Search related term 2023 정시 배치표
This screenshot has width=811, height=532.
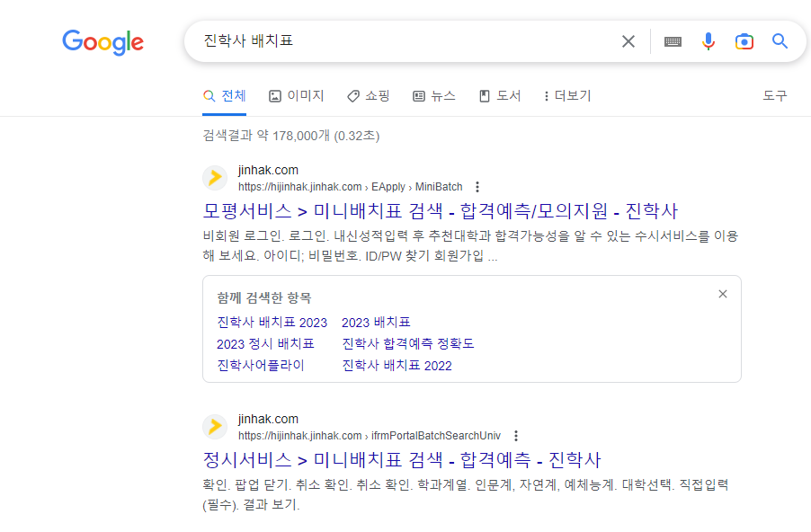[265, 344]
